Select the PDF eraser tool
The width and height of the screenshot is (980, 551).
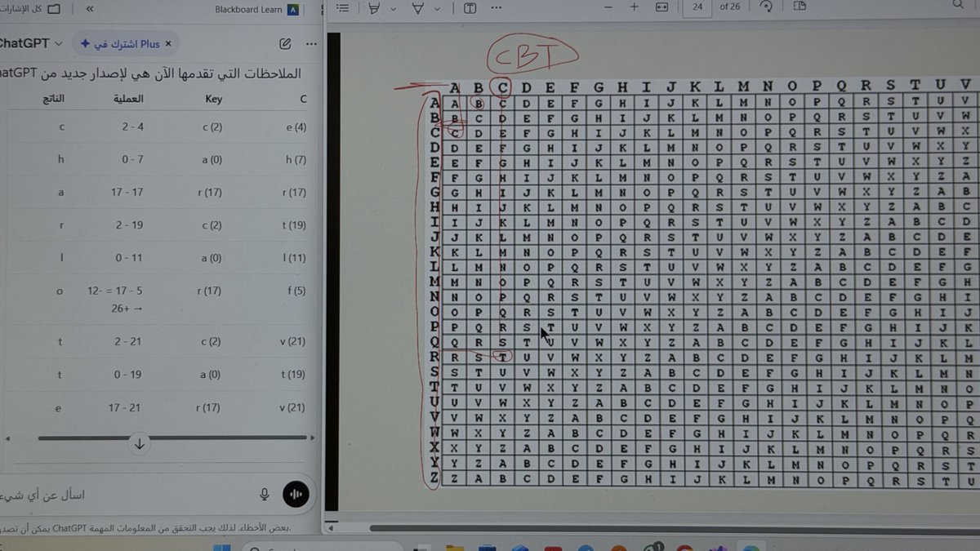pos(419,7)
